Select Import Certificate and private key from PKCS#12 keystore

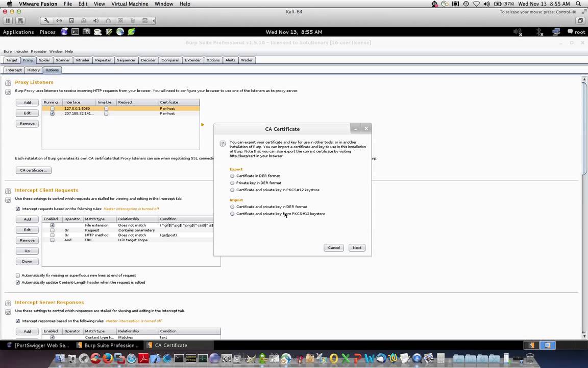pos(232,214)
